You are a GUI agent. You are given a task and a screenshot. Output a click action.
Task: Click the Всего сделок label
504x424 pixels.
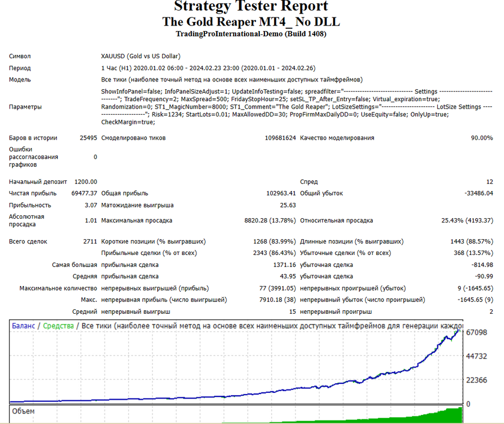pos(28,241)
